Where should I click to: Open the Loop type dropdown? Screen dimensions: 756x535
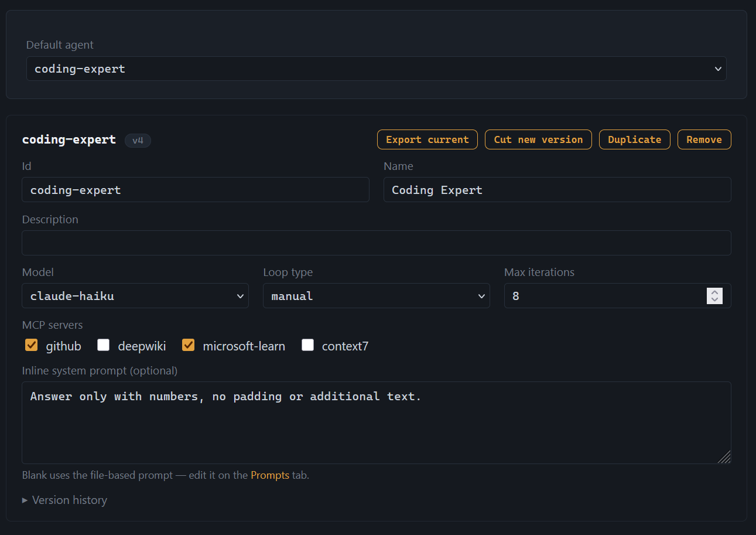point(376,296)
